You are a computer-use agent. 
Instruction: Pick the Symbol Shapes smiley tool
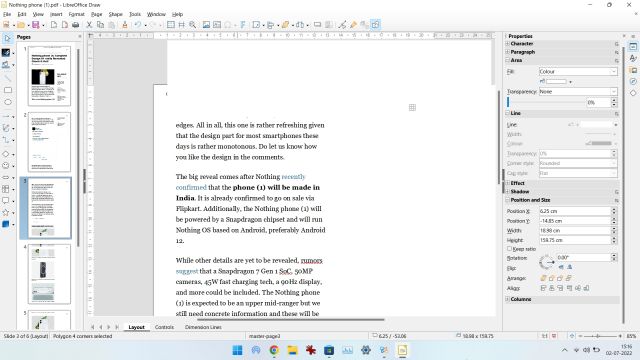[6, 166]
